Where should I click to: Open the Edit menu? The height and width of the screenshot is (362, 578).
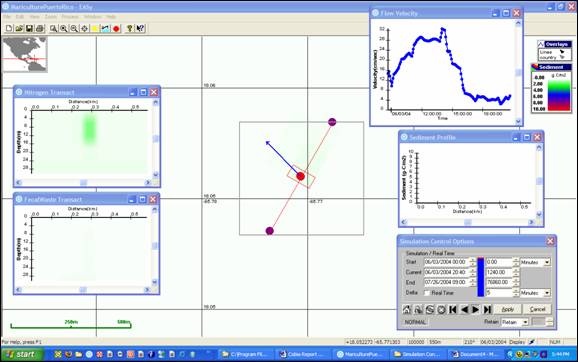pos(20,17)
